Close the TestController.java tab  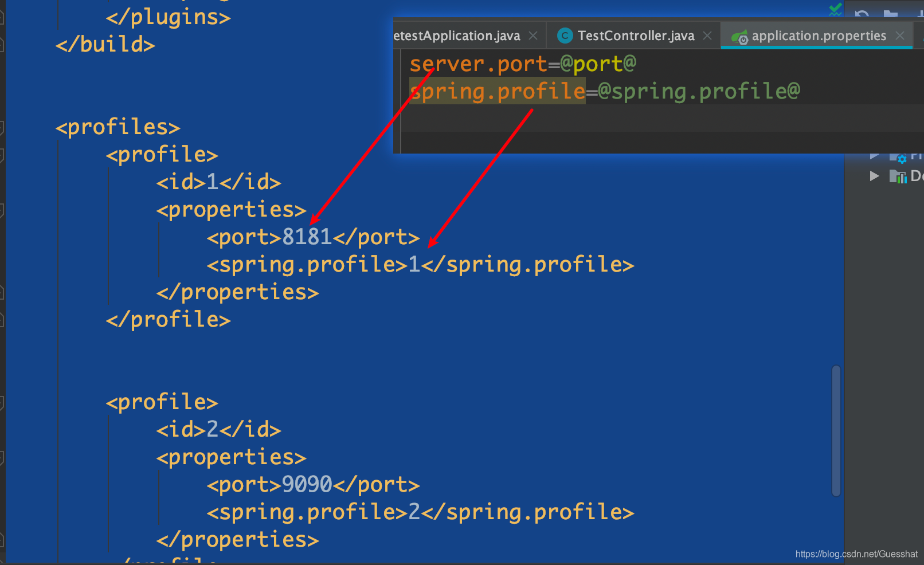707,36
